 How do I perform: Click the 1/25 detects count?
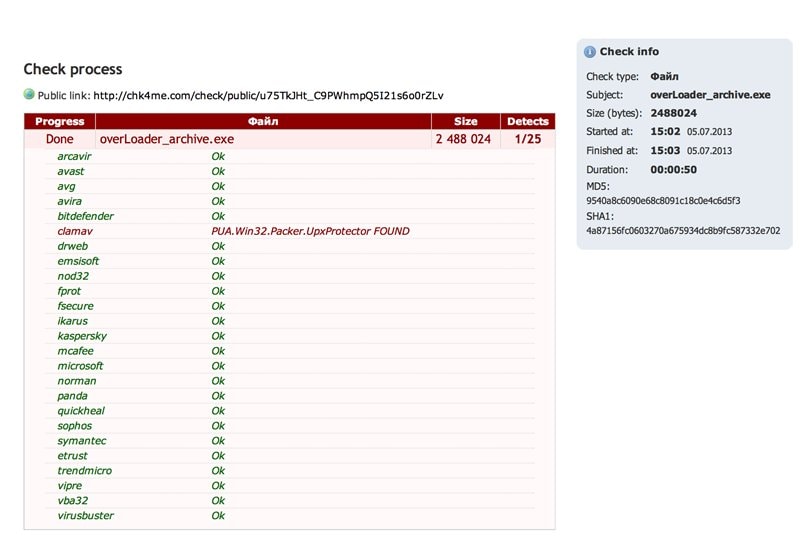[x=527, y=139]
